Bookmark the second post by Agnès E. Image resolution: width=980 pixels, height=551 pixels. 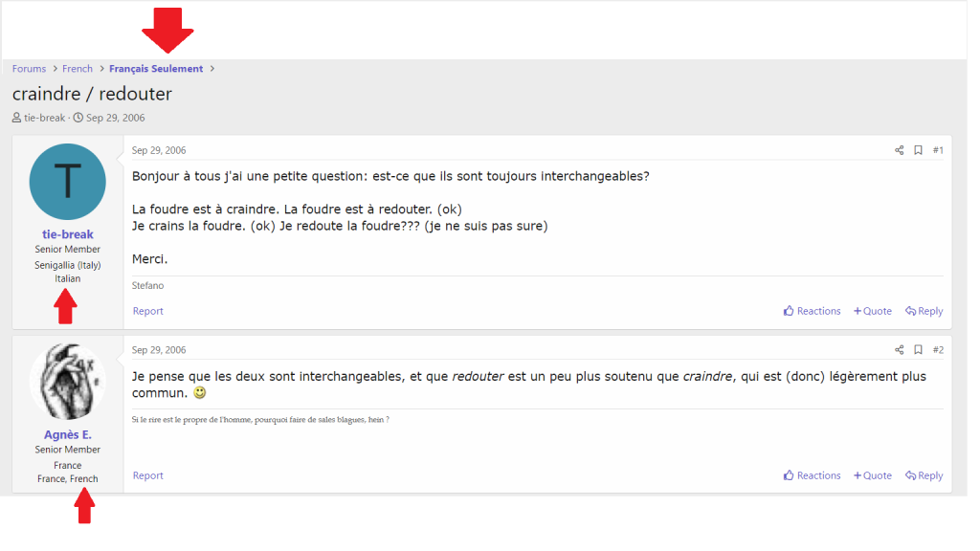pos(918,350)
